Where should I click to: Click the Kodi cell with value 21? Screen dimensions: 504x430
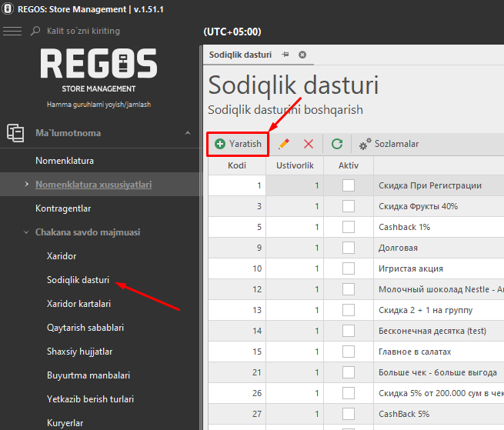(237, 372)
